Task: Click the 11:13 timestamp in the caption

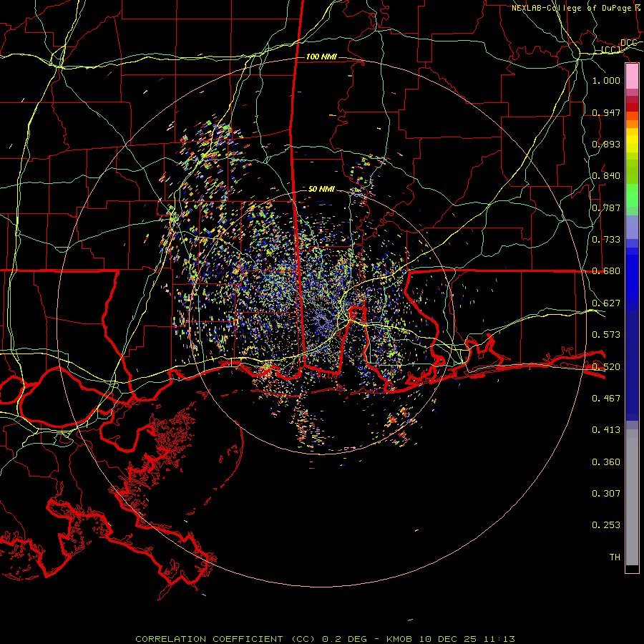Action: click(x=499, y=639)
